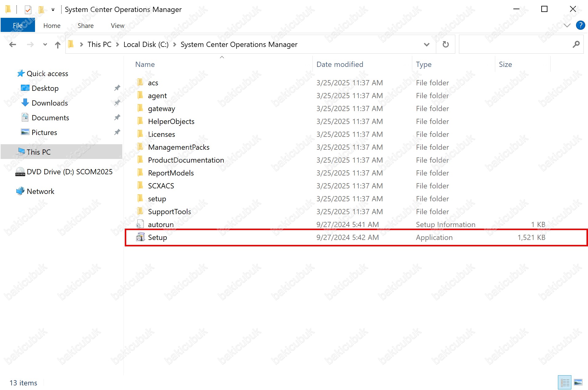Image resolution: width=588 pixels, height=390 pixels.
Task: Click the folder icon in address bar
Action: click(71, 44)
